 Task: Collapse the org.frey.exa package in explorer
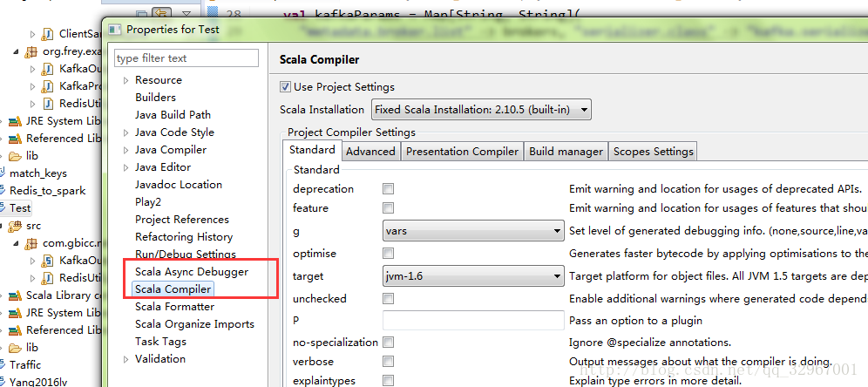click(x=16, y=51)
